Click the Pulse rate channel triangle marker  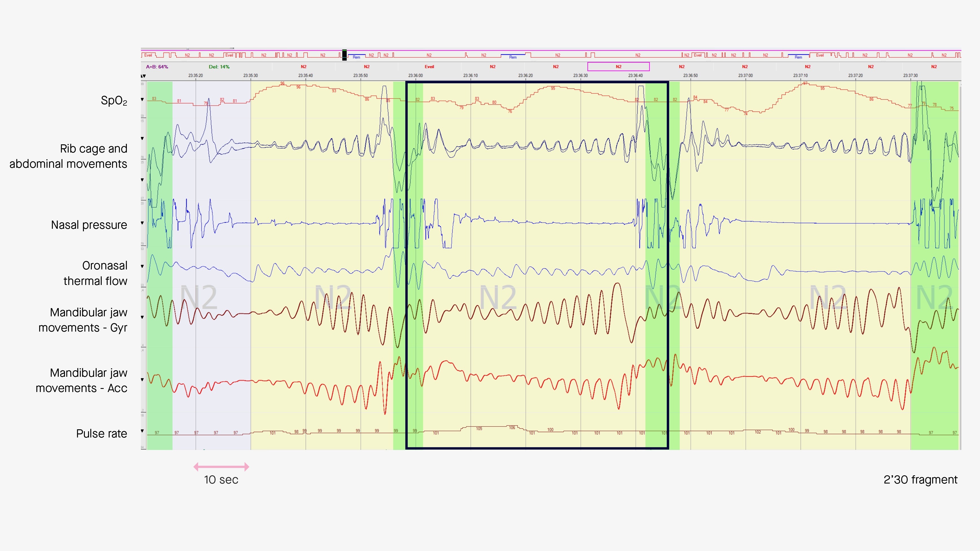coord(142,431)
